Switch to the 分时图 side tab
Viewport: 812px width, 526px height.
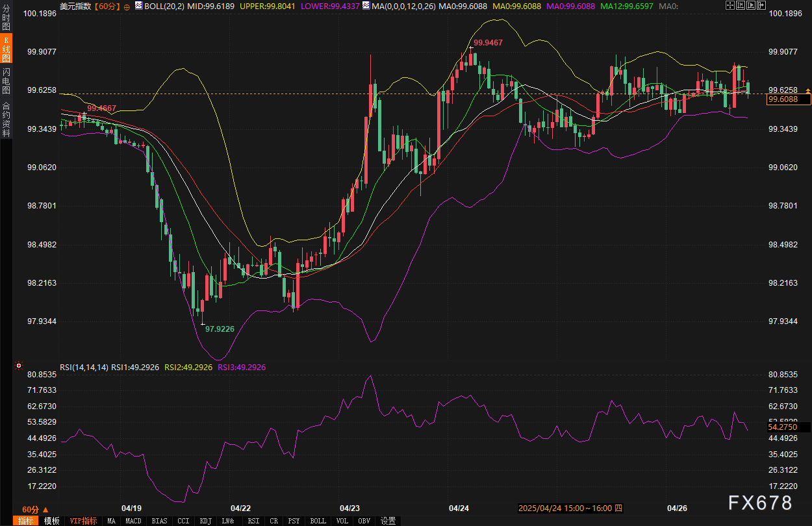pos(6,19)
